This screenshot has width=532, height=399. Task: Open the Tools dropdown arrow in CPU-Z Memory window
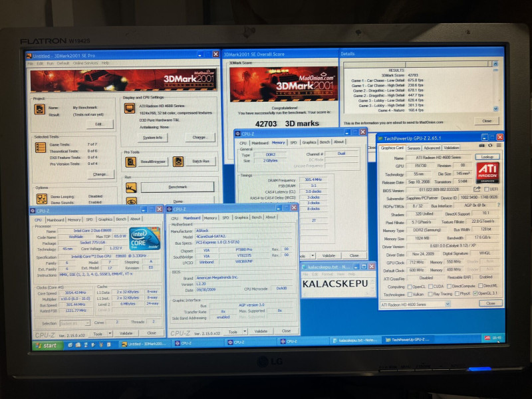point(313,255)
